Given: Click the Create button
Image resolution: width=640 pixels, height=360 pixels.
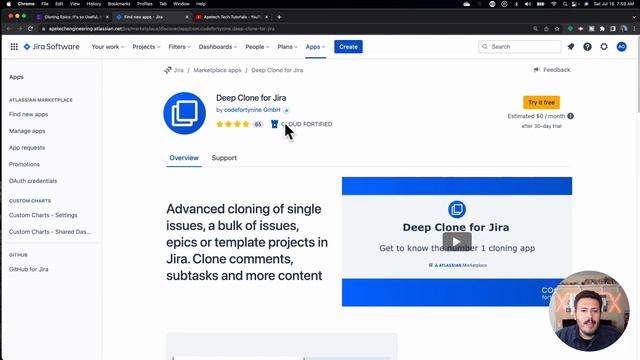Looking at the screenshot, I should (348, 47).
